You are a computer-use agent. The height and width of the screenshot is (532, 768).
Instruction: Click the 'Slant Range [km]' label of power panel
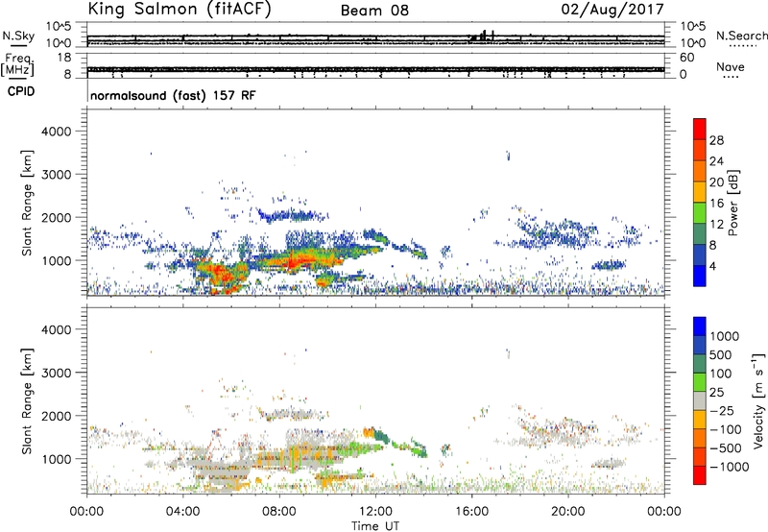click(27, 203)
